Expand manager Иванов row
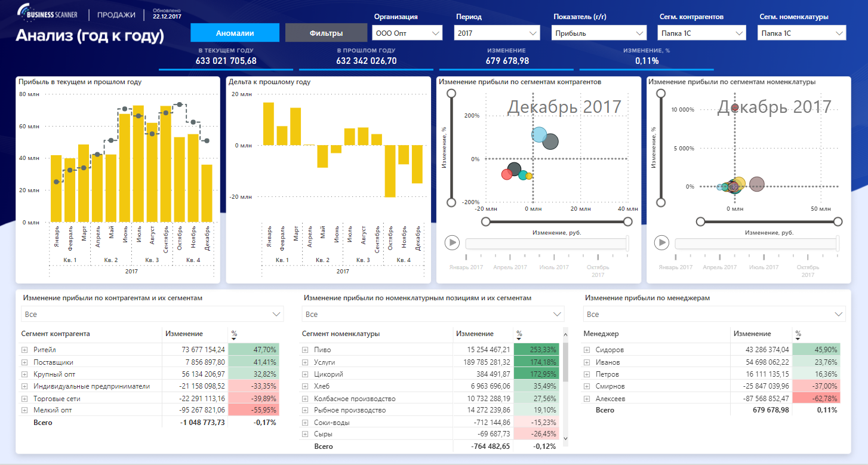The height and width of the screenshot is (465, 868). tap(587, 362)
